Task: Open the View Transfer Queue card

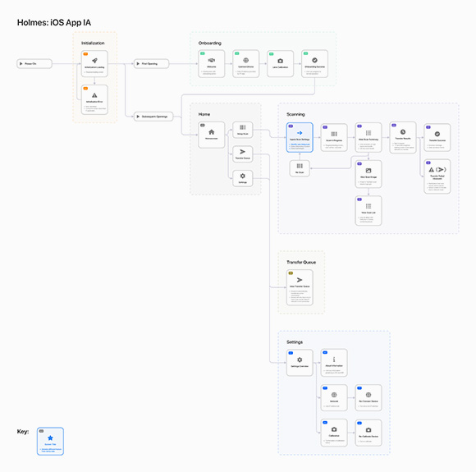Action: click(x=300, y=287)
